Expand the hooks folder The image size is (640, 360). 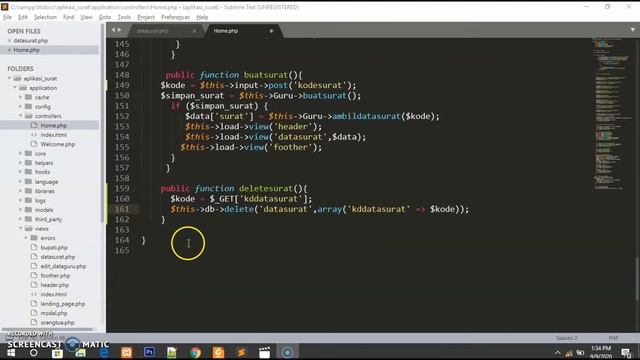(x=20, y=172)
